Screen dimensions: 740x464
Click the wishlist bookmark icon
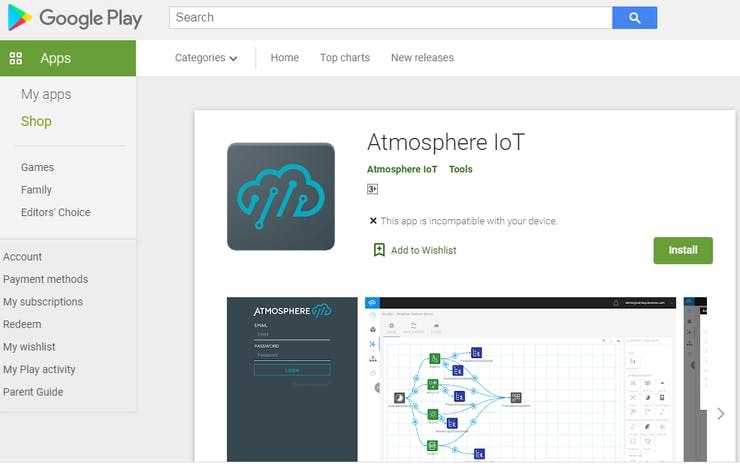(379, 250)
